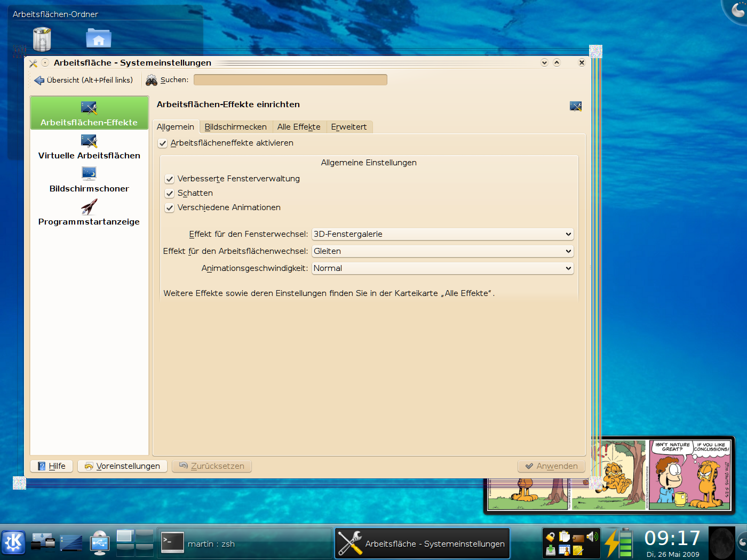Image resolution: width=747 pixels, height=560 pixels.
Task: Uncheck Verbesserte Fensterverwaltung
Action: click(170, 179)
